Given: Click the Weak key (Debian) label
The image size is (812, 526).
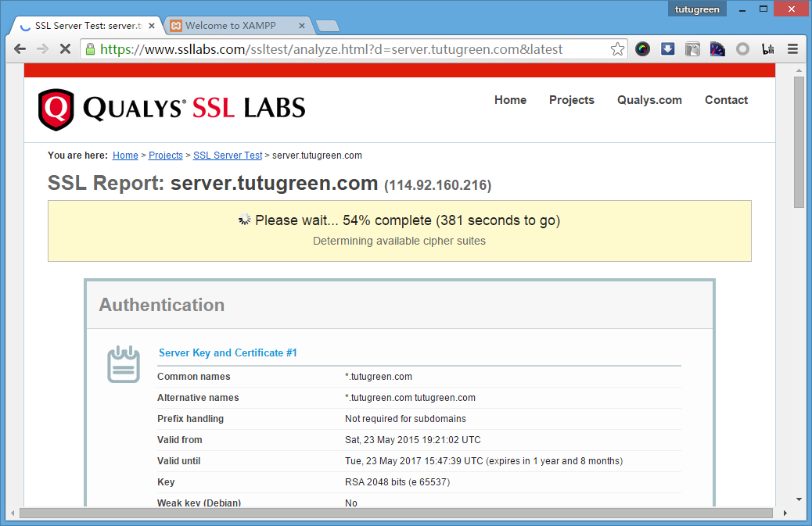Looking at the screenshot, I should tap(199, 503).
